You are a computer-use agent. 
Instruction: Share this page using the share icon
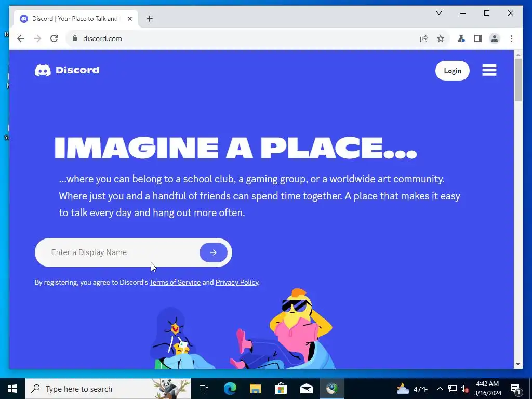point(424,38)
